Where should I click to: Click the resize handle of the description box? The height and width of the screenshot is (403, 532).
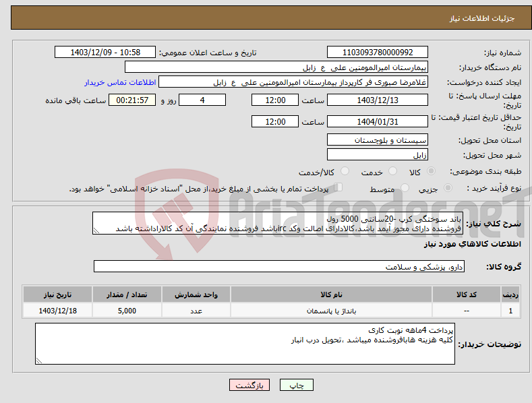coord(96,230)
